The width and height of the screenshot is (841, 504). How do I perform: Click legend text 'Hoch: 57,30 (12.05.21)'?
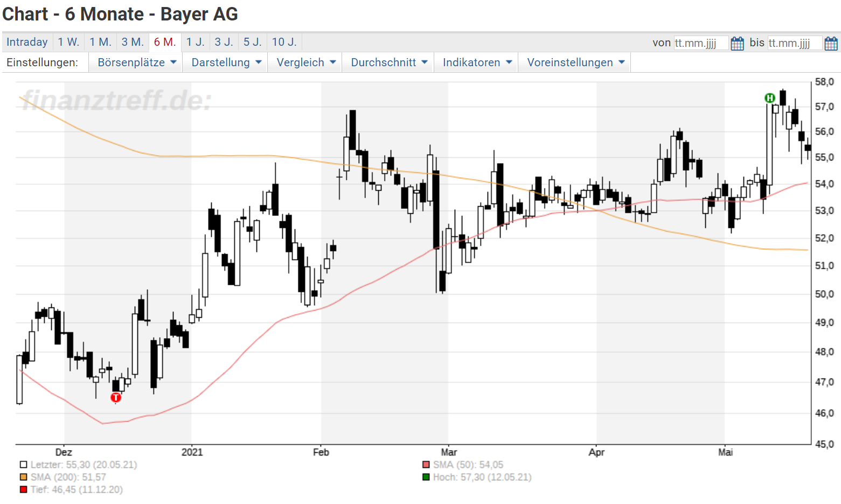[482, 477]
